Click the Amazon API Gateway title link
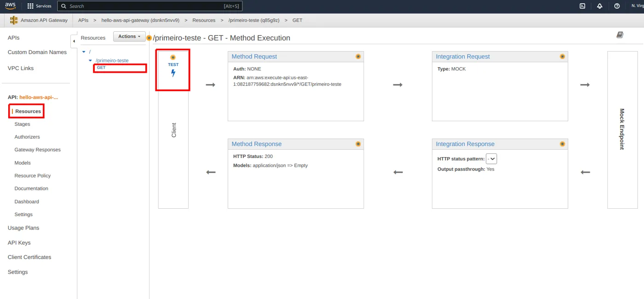644x299 pixels. tap(44, 20)
